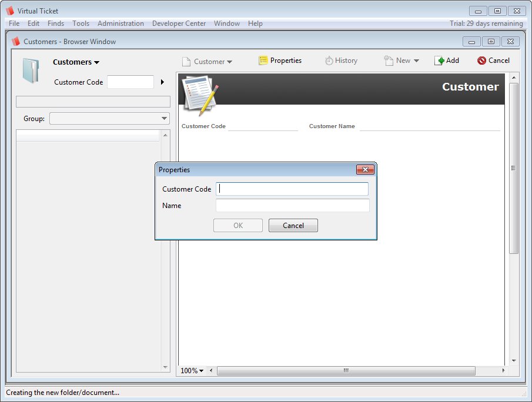The image size is (532, 402).
Task: Click the Customer Code search box in left panel
Action: coord(131,82)
